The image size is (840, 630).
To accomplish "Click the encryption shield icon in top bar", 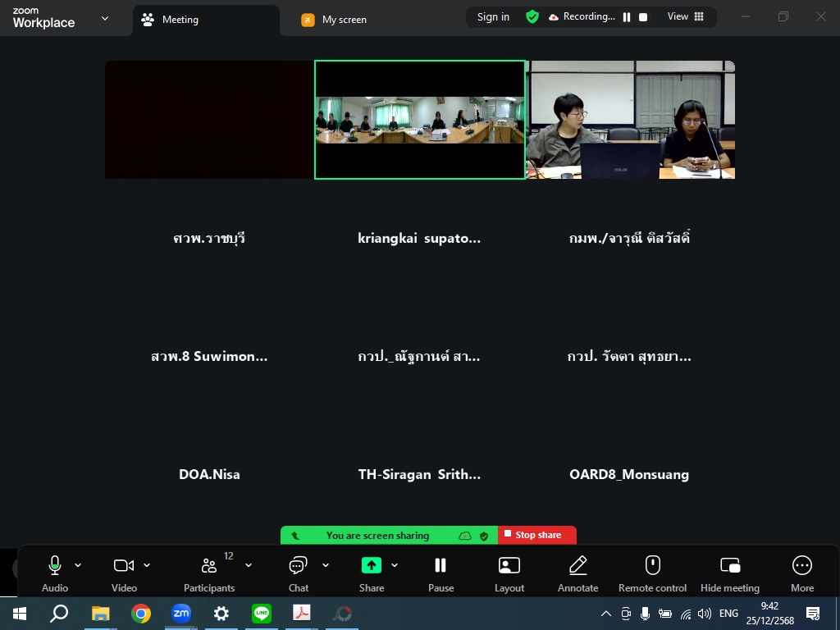I will [532, 16].
